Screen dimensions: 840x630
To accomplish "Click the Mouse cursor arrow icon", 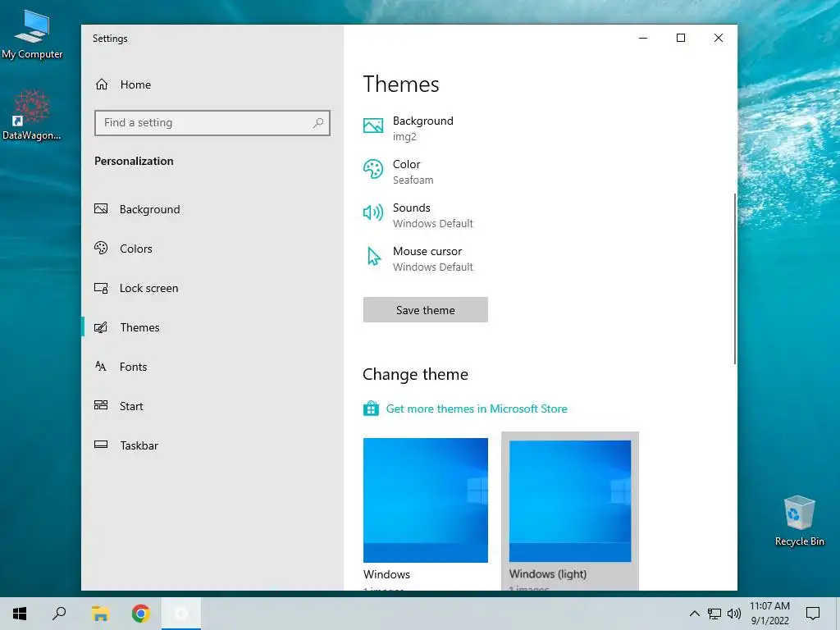I will pyautogui.click(x=373, y=256).
